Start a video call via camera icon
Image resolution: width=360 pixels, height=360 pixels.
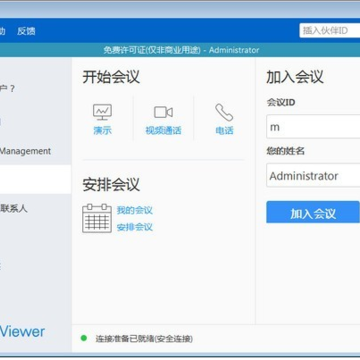[x=163, y=112]
